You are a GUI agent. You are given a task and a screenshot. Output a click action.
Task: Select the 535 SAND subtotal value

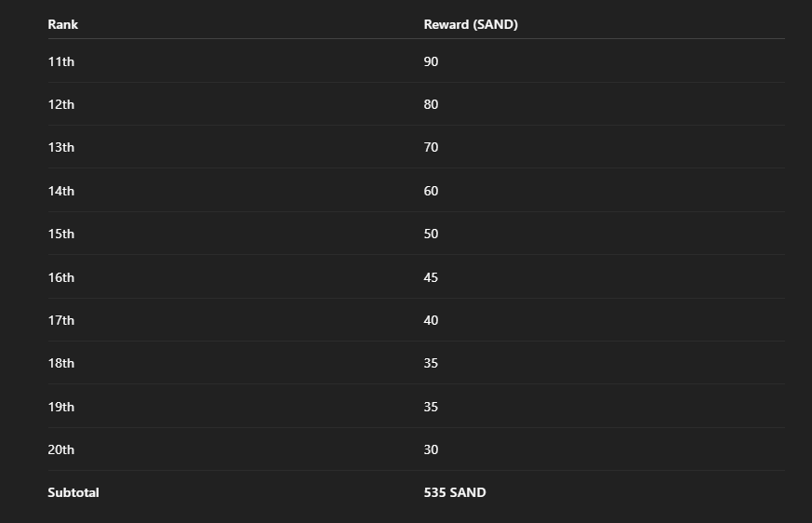click(455, 492)
